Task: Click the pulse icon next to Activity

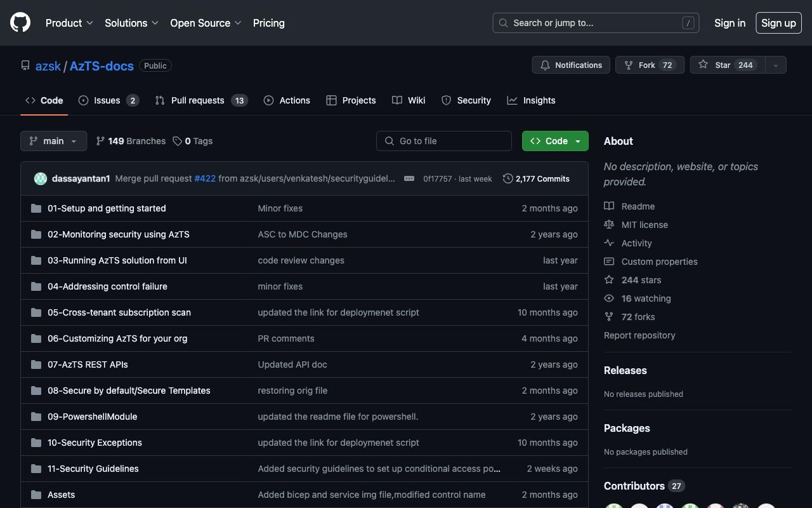Action: pyautogui.click(x=609, y=243)
